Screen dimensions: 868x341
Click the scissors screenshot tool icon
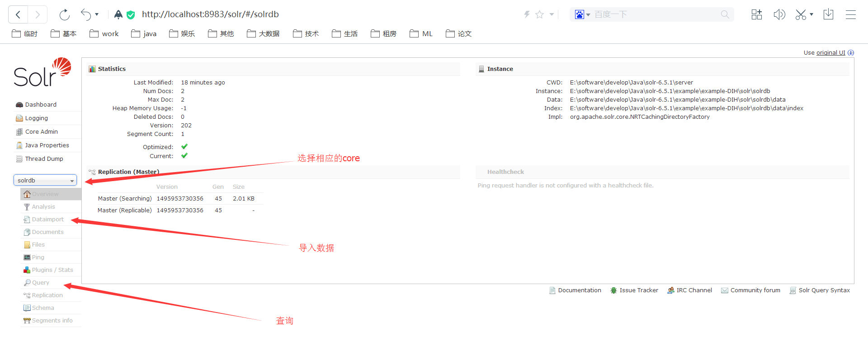click(801, 14)
